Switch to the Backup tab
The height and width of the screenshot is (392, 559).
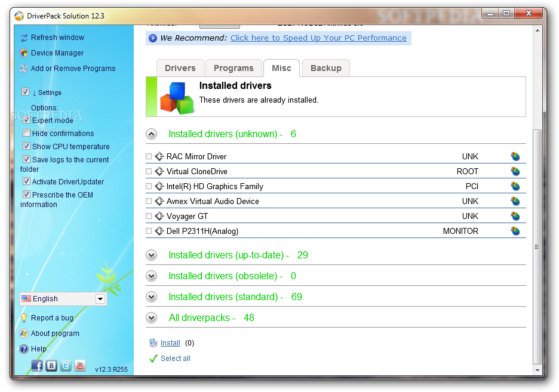(x=325, y=68)
